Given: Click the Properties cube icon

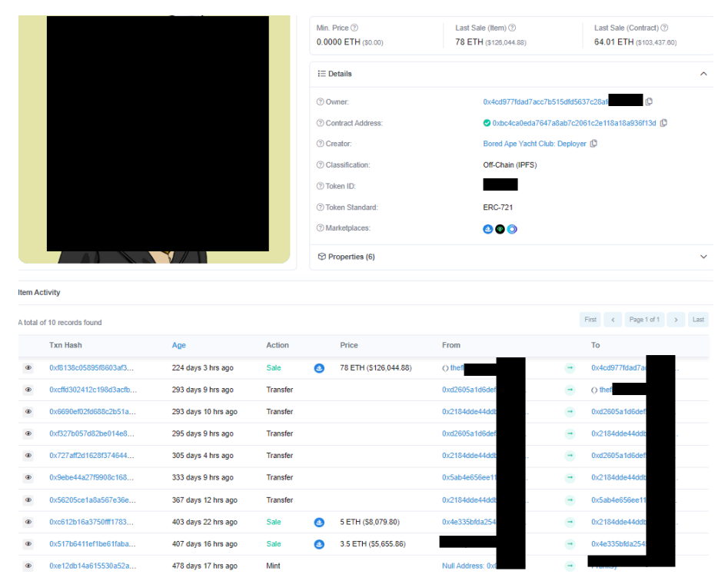Looking at the screenshot, I should point(321,257).
